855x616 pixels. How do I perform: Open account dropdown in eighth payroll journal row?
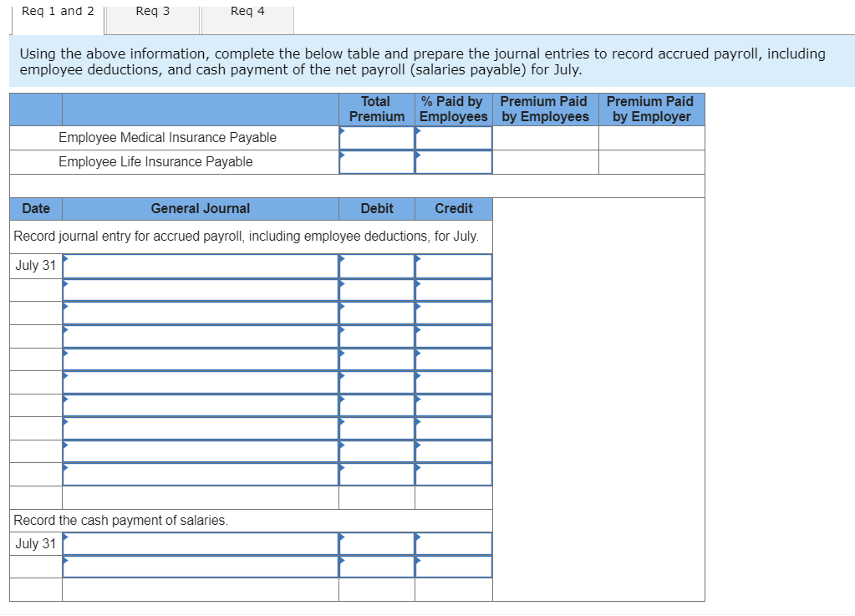tap(201, 429)
